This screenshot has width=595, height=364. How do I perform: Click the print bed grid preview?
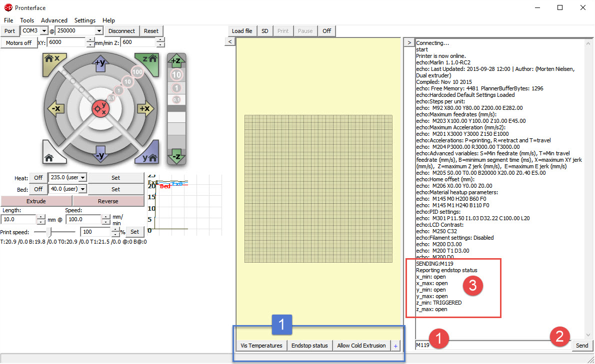(x=318, y=189)
